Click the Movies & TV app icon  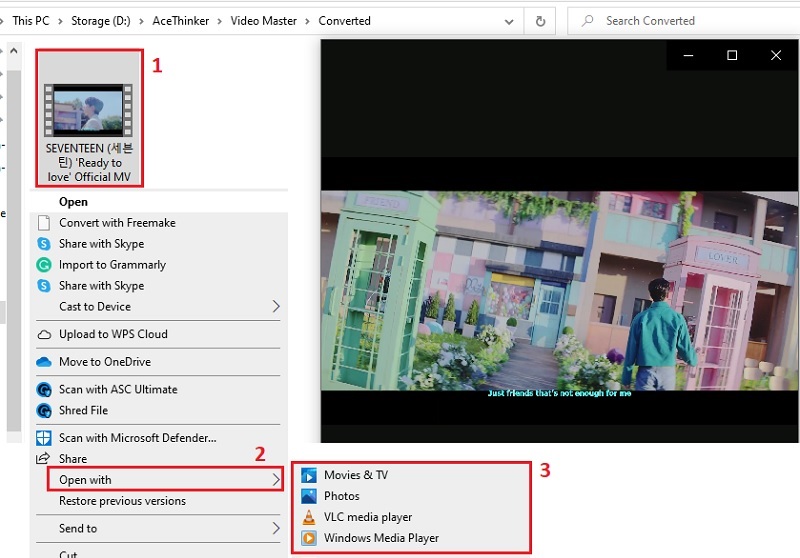pos(309,476)
